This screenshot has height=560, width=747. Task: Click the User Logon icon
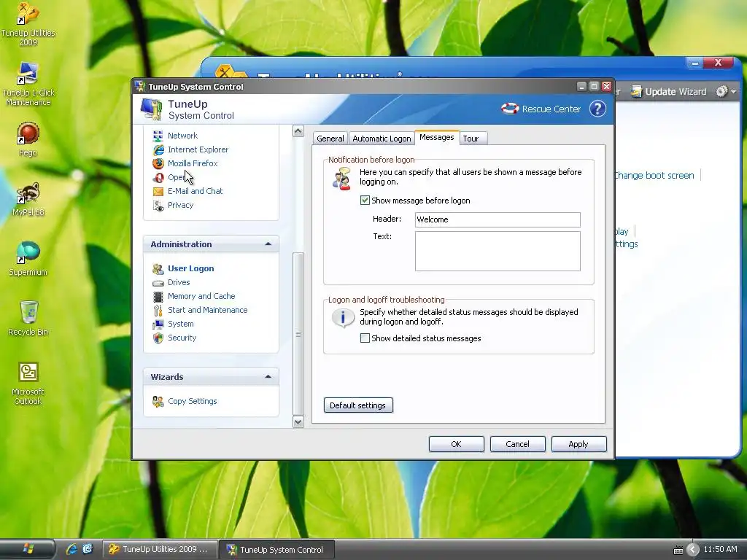(x=158, y=268)
